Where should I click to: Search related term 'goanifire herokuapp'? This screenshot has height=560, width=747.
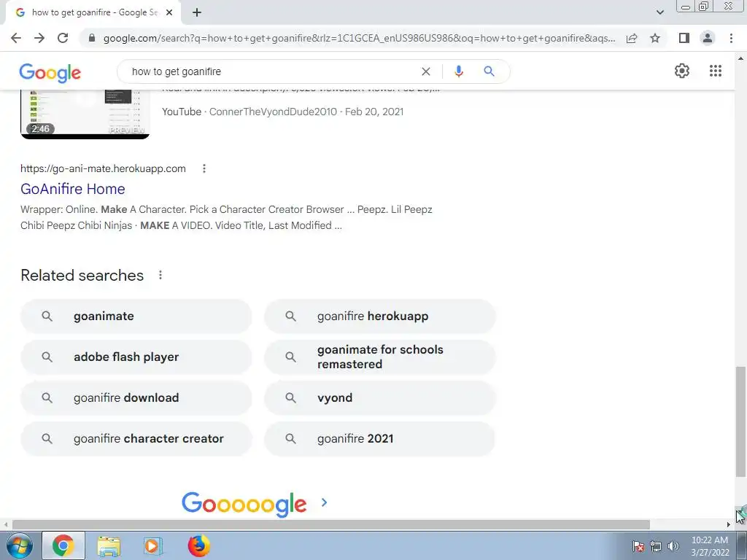tap(379, 316)
